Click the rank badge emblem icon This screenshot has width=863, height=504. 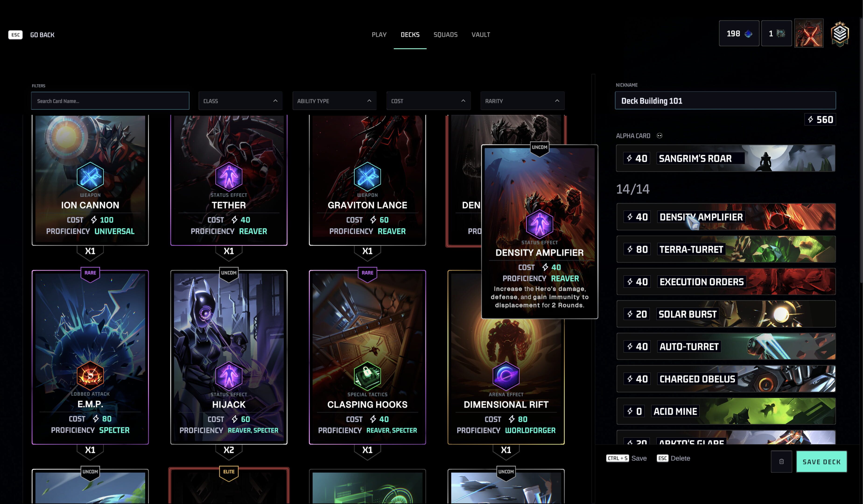tap(840, 34)
